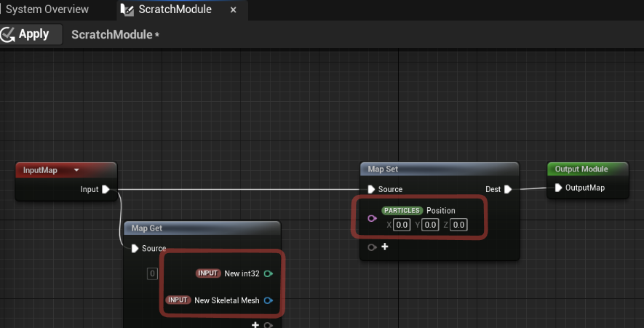Select the Output Module node title
644x328 pixels.
coord(581,169)
